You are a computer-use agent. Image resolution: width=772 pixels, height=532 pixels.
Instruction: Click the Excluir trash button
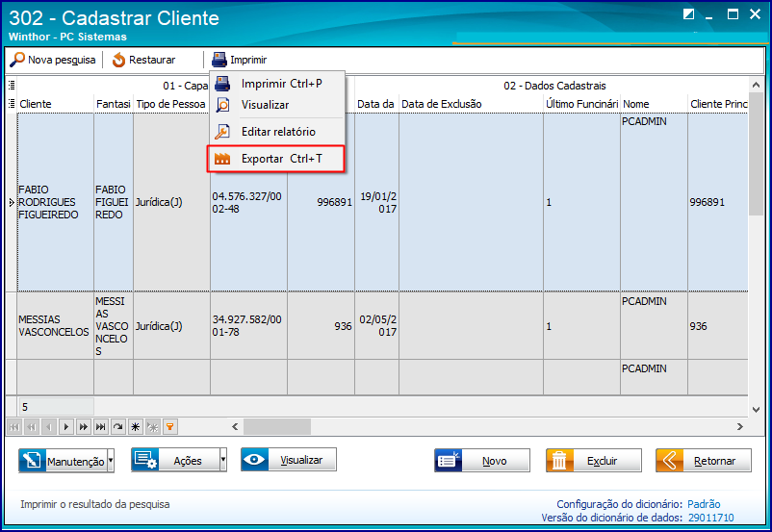tap(594, 461)
